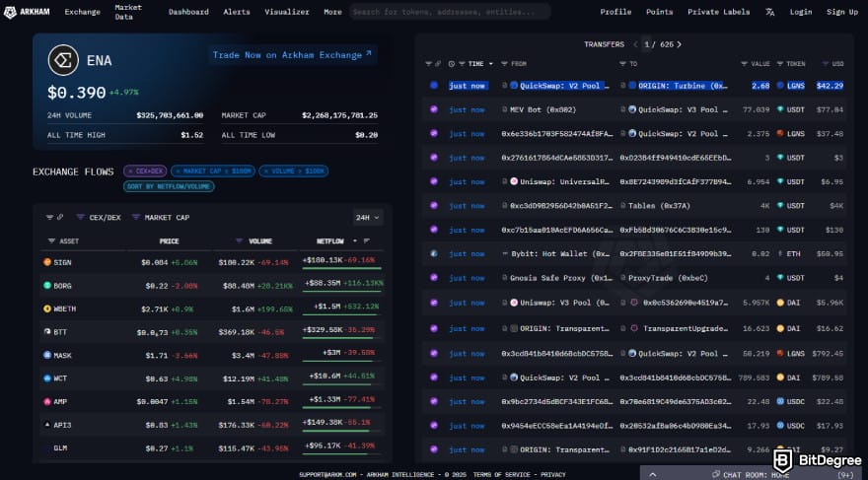
Task: Click the link icon in Transfers header
Action: point(438,64)
